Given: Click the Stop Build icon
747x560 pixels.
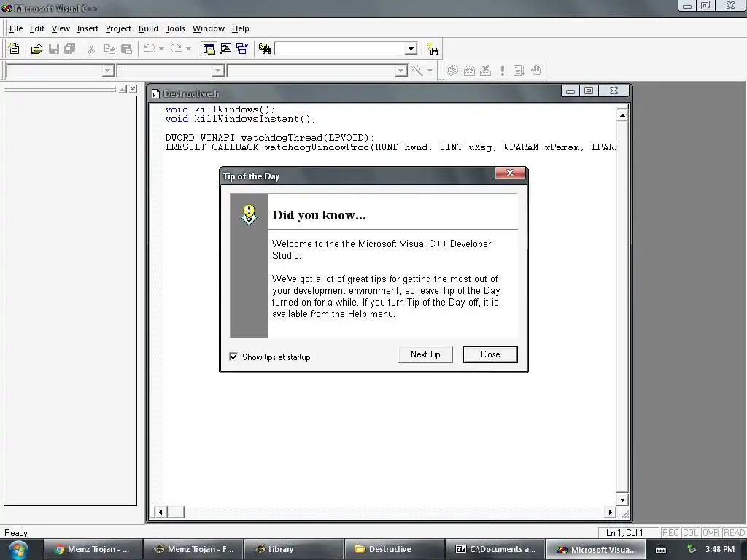Looking at the screenshot, I should click(x=485, y=71).
